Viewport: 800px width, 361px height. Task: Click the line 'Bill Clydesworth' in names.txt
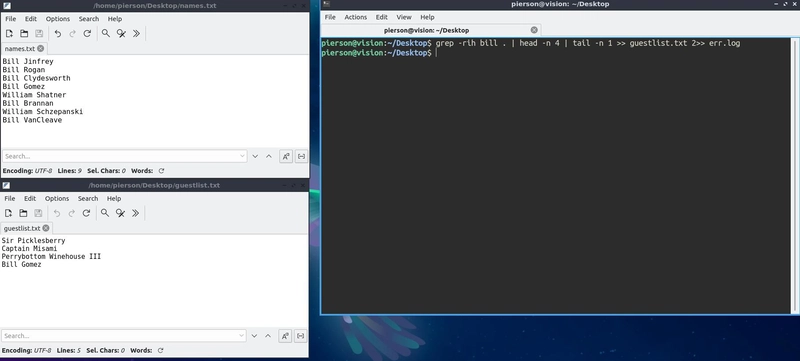point(37,78)
